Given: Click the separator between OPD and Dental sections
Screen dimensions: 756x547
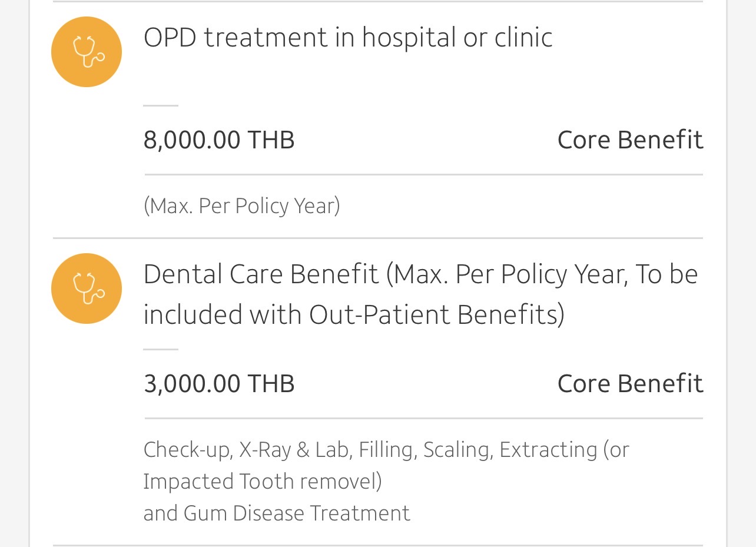Looking at the screenshot, I should (x=377, y=238).
